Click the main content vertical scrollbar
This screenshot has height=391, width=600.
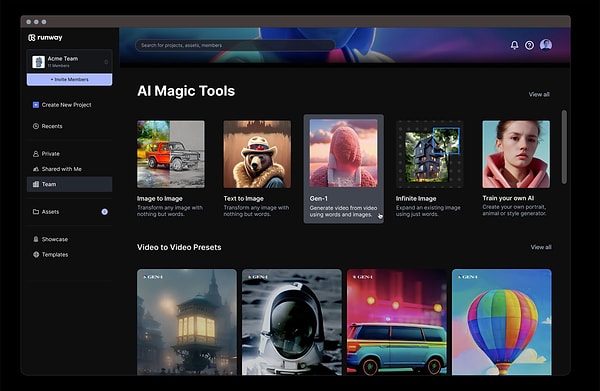tap(564, 147)
